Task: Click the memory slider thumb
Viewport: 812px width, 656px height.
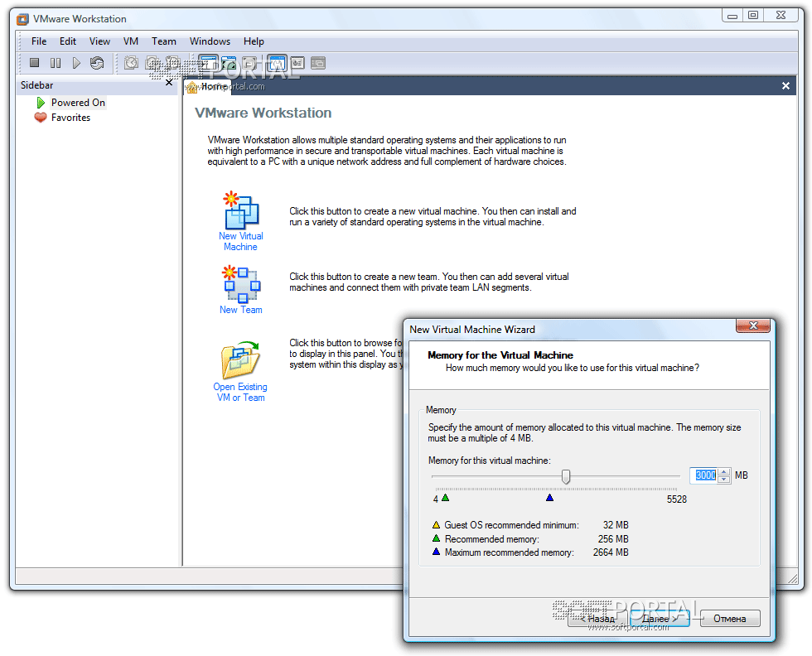Action: click(x=566, y=476)
